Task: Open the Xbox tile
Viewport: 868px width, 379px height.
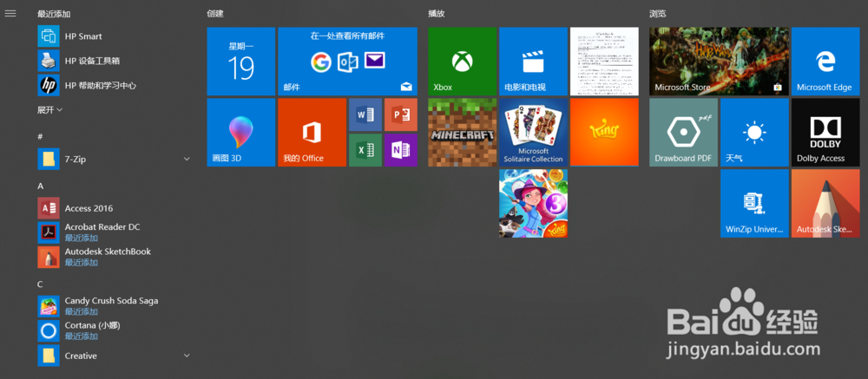Action: (x=463, y=62)
